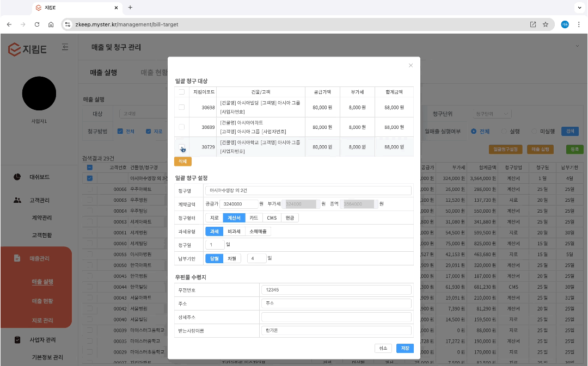The height and width of the screenshot is (366, 588).
Task: Select 카드 billing type
Action: (x=254, y=218)
